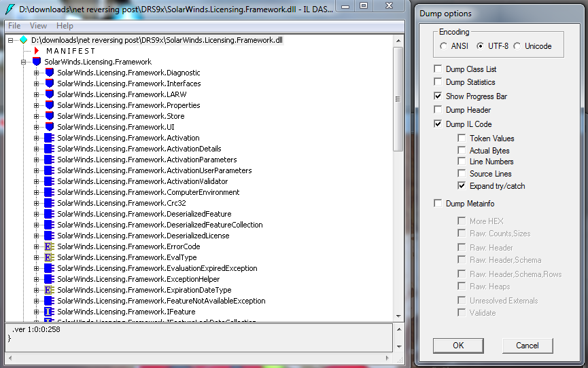Click the enum E icon beside EvalType

tap(49, 257)
